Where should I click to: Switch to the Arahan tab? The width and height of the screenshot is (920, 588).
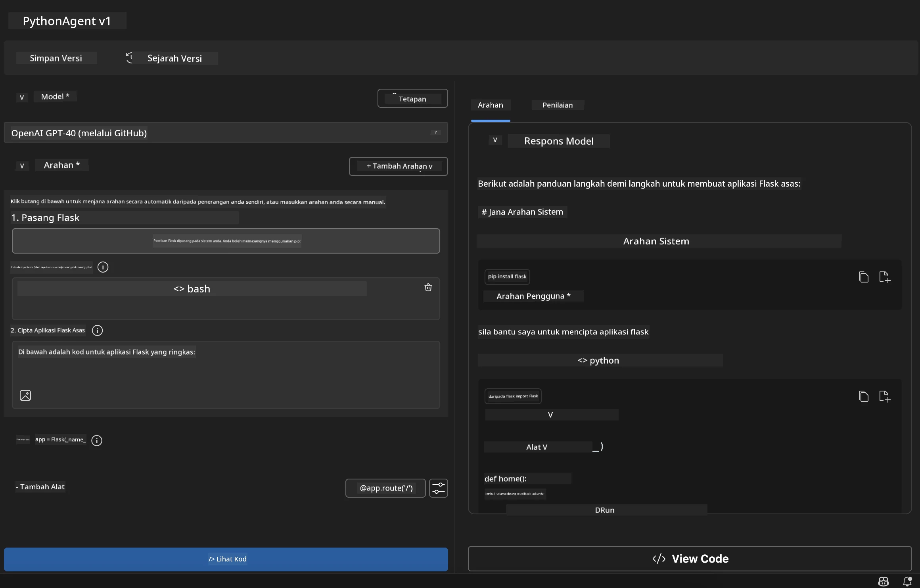[491, 105]
